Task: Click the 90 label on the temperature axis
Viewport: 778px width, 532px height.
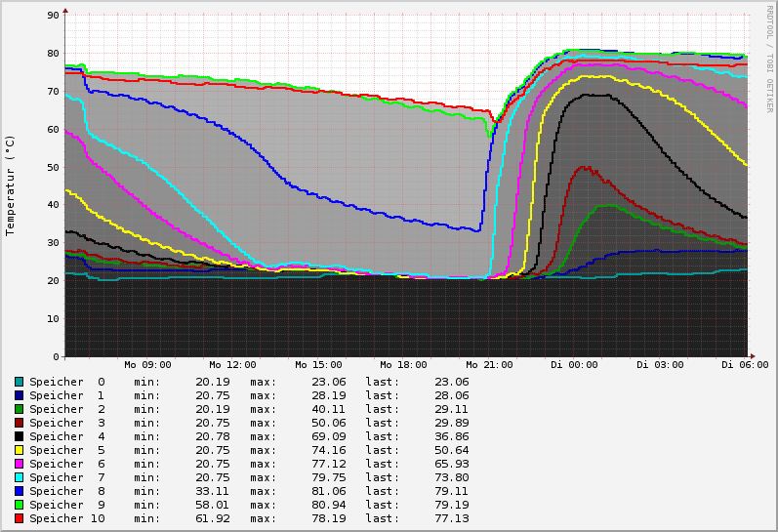Action: click(x=55, y=16)
